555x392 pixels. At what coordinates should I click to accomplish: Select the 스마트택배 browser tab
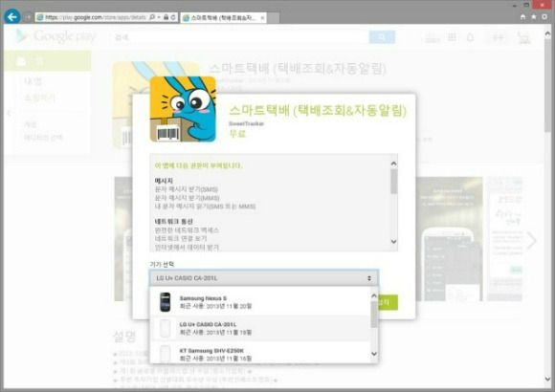tap(223, 18)
